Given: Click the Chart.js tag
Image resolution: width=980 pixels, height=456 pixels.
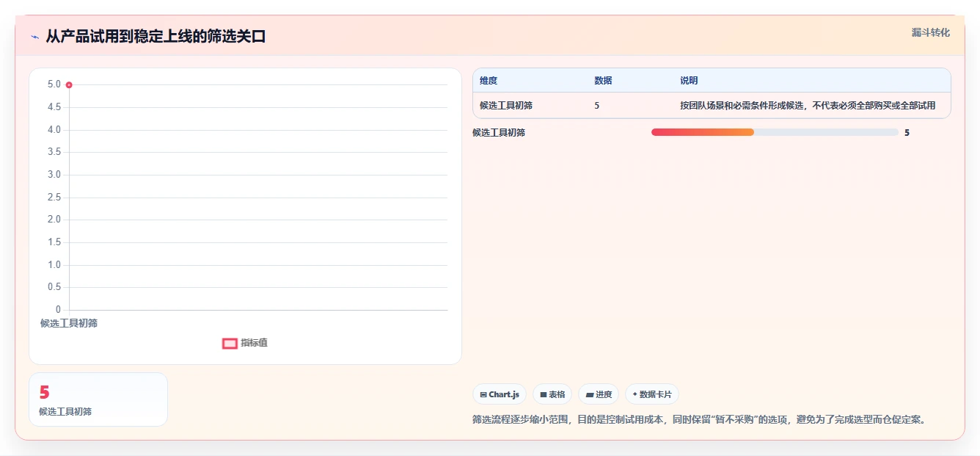Looking at the screenshot, I should [x=500, y=394].
